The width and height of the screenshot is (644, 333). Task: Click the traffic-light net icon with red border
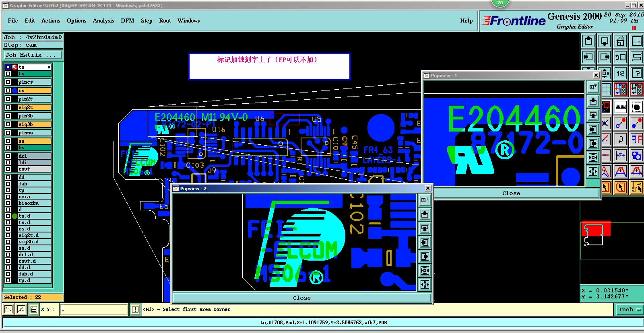(621, 89)
